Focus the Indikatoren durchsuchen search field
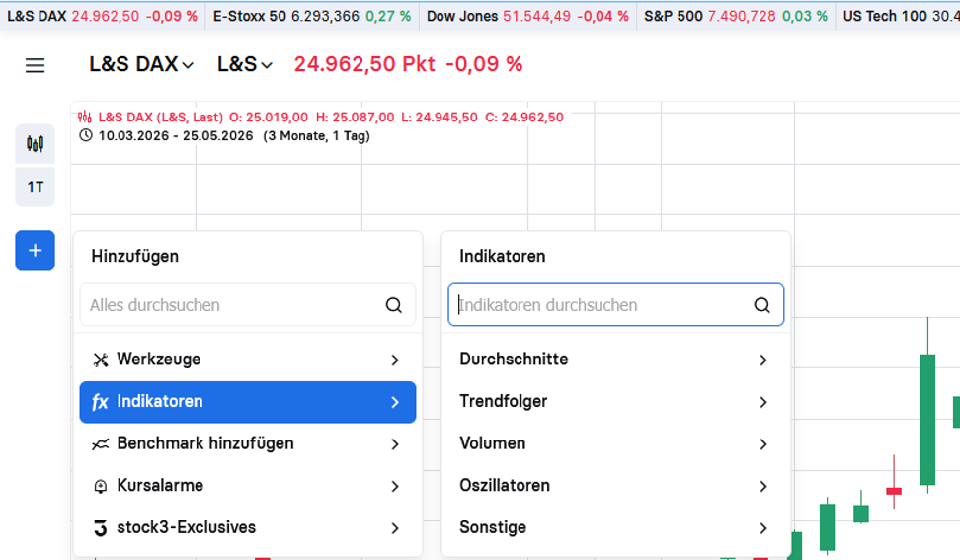The width and height of the screenshot is (960, 560). [616, 305]
